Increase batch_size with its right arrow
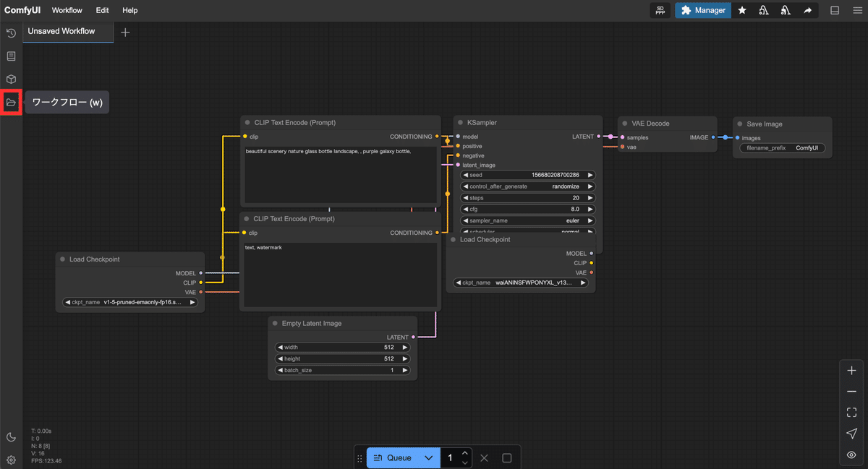The image size is (868, 469). 405,371
